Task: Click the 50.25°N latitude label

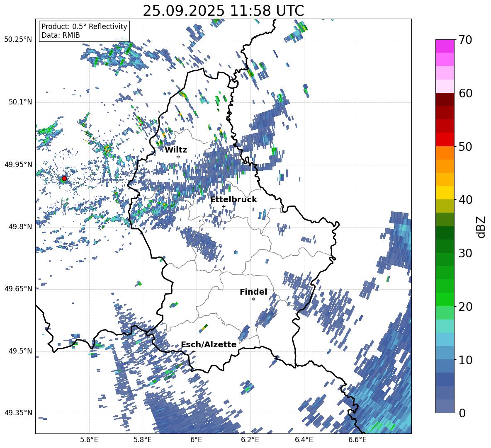Action: coord(18,40)
